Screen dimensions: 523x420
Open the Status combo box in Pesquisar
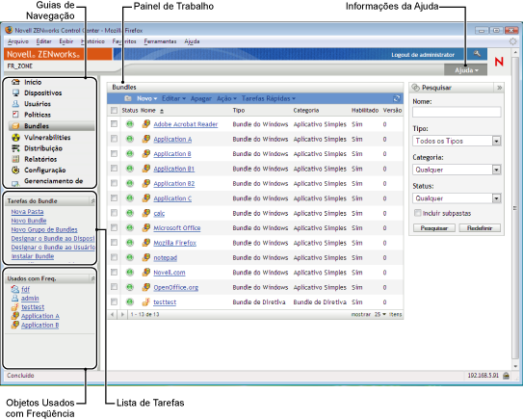tap(457, 198)
